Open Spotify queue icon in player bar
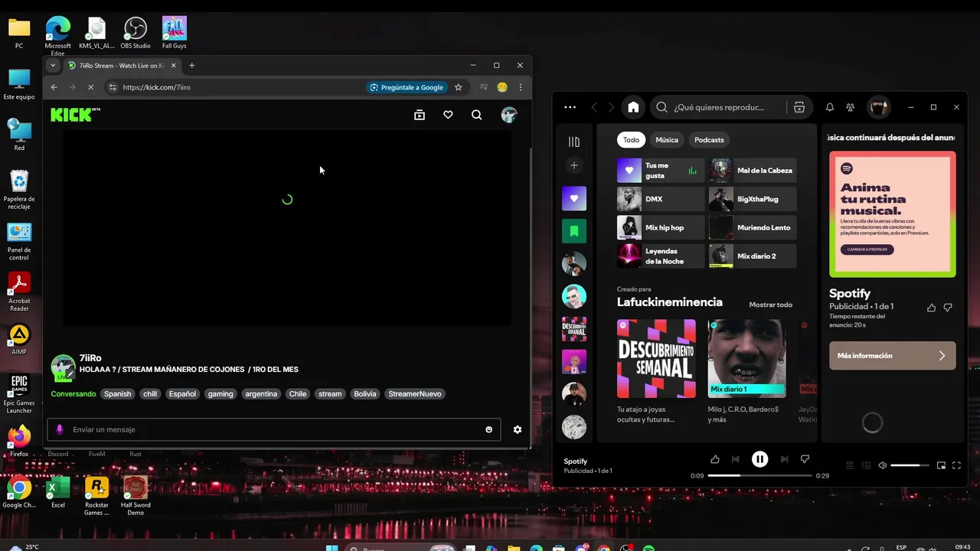The height and width of the screenshot is (551, 980). point(850,465)
